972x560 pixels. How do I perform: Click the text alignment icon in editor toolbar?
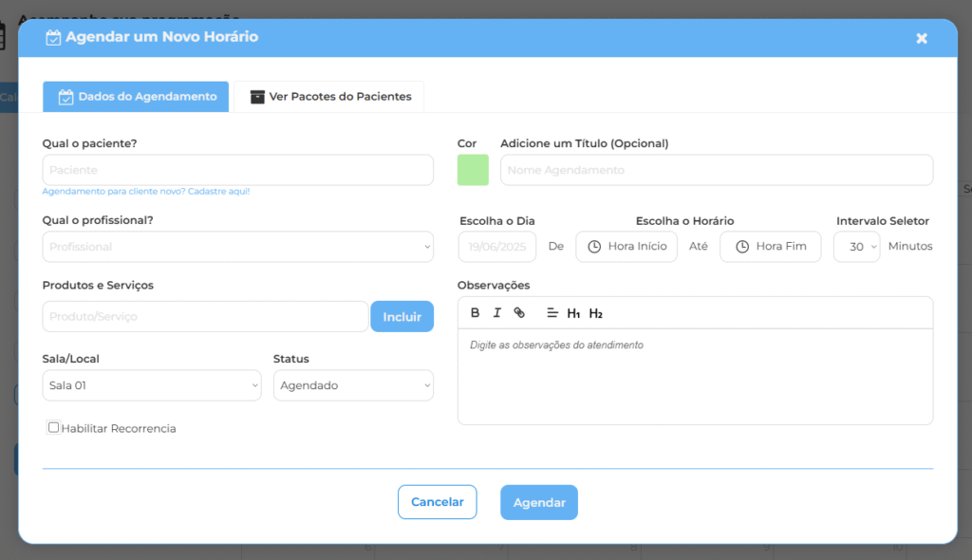(551, 313)
